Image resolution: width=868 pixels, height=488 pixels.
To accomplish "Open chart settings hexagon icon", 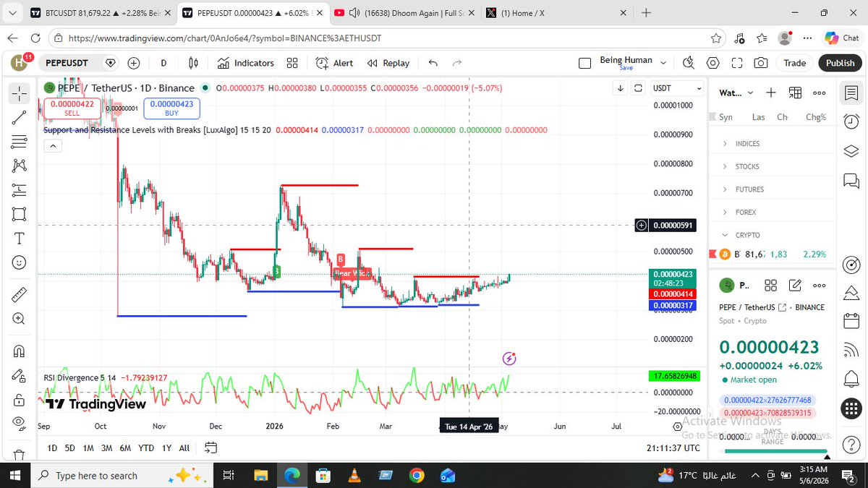I will tap(713, 63).
